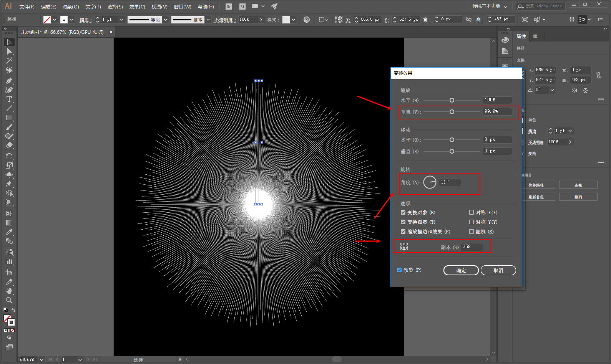Select the Selection tool in the toolbar

pos(9,42)
